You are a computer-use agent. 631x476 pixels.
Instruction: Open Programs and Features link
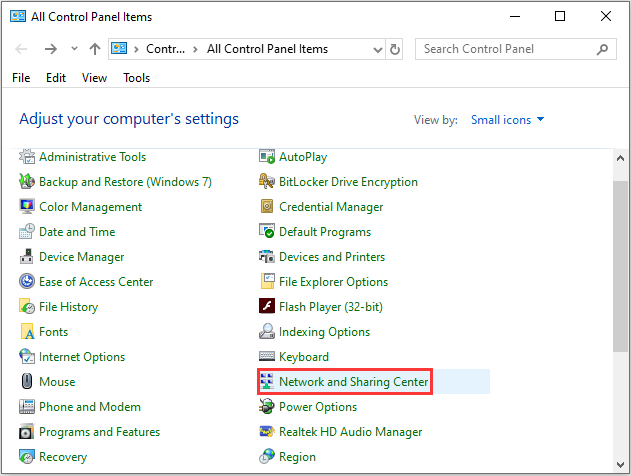[101, 432]
